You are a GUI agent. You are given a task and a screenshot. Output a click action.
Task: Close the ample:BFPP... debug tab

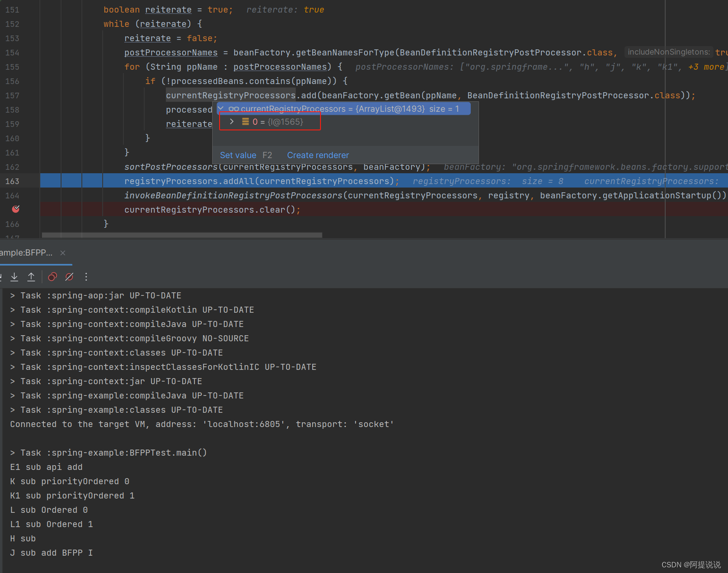tap(63, 253)
